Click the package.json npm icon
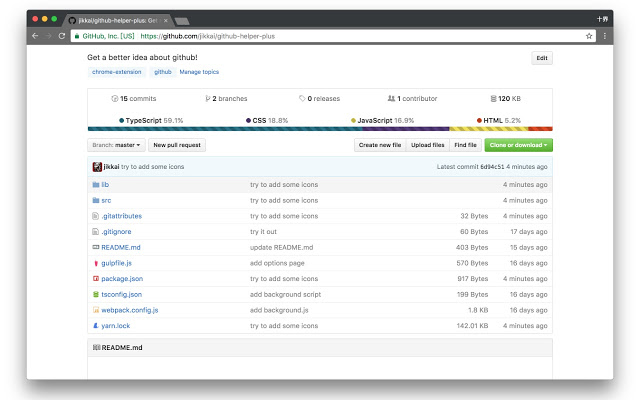 (x=96, y=279)
